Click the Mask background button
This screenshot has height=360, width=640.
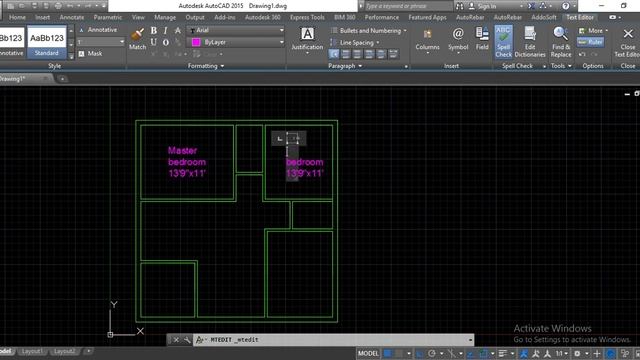91,53
